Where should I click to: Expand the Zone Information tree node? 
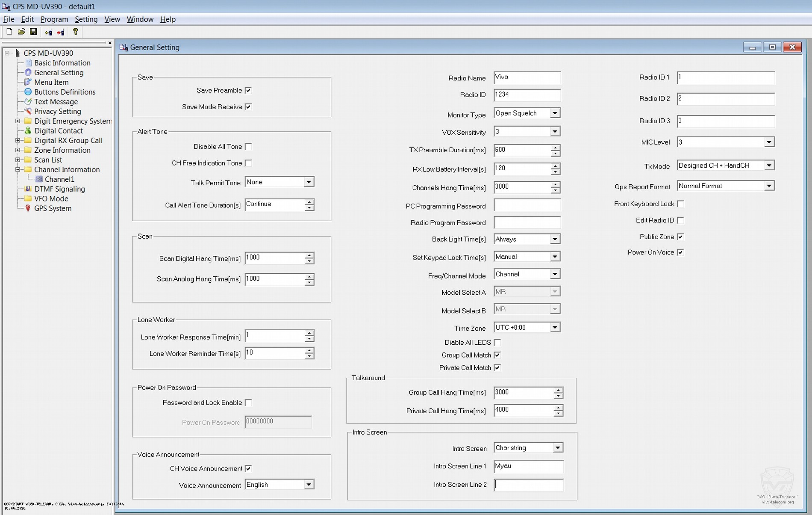18,150
